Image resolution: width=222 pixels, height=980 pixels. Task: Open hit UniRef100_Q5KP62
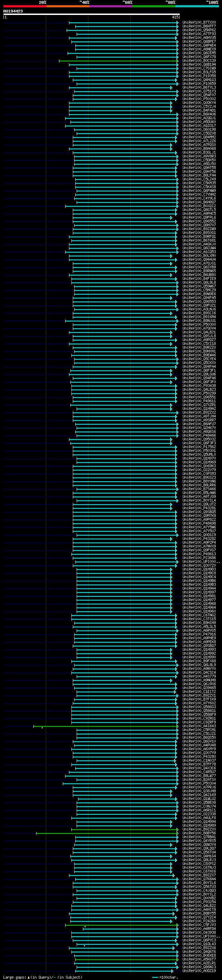click(199, 30)
